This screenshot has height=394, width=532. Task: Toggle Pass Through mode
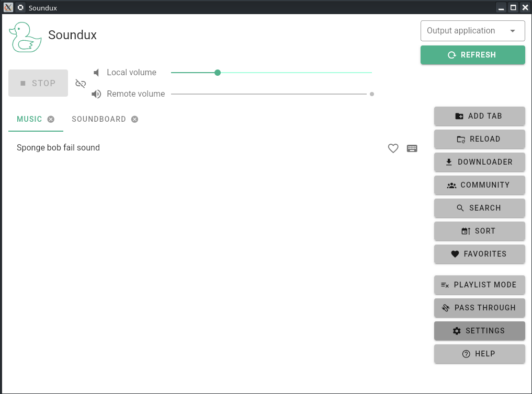[479, 308]
